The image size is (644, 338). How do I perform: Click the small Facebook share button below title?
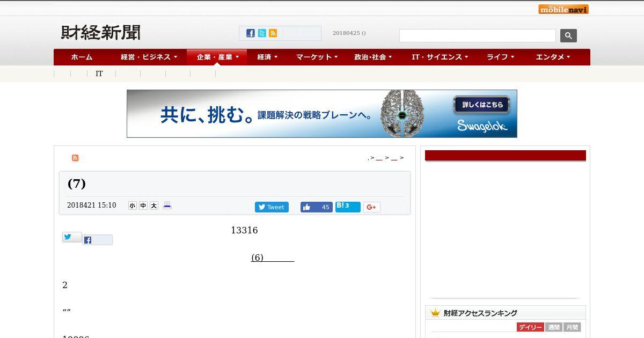[x=97, y=240]
